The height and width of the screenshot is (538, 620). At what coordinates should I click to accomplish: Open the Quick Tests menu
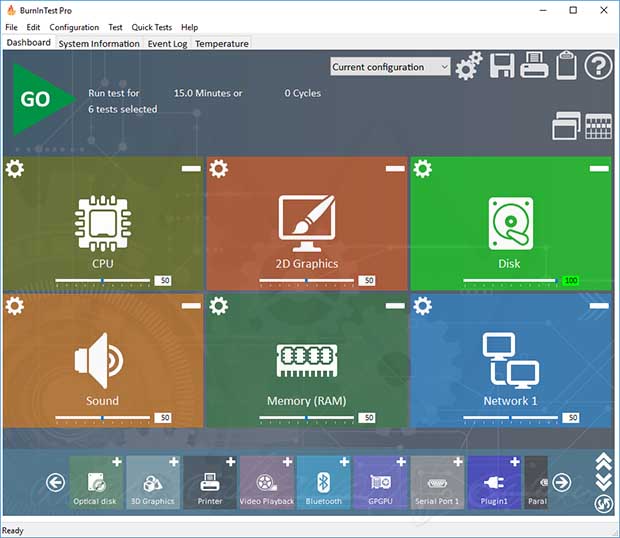[151, 27]
